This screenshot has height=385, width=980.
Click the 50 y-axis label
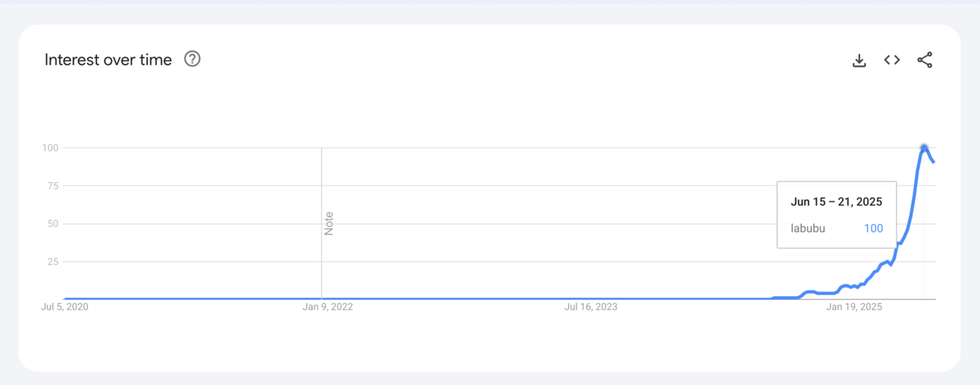(x=53, y=224)
